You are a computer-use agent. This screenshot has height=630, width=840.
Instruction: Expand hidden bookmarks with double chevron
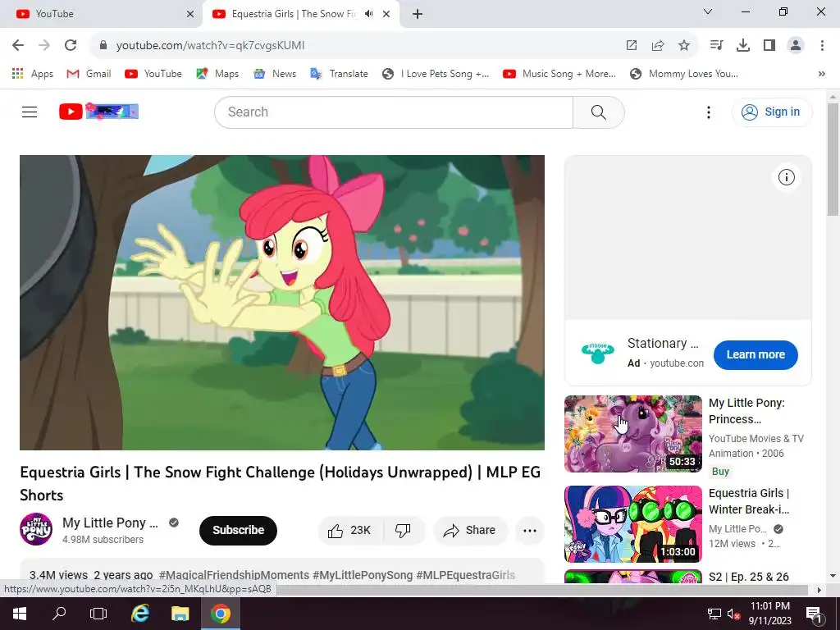coord(822,74)
